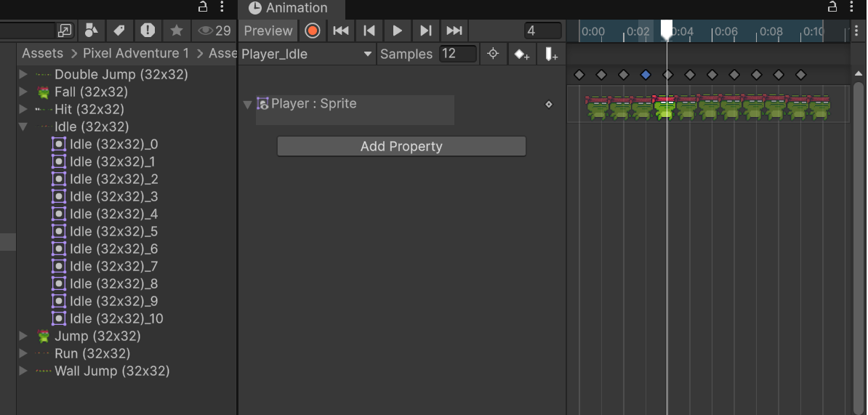
Task: Expand the Double Jump (32x32) asset
Action: pyautogui.click(x=23, y=74)
